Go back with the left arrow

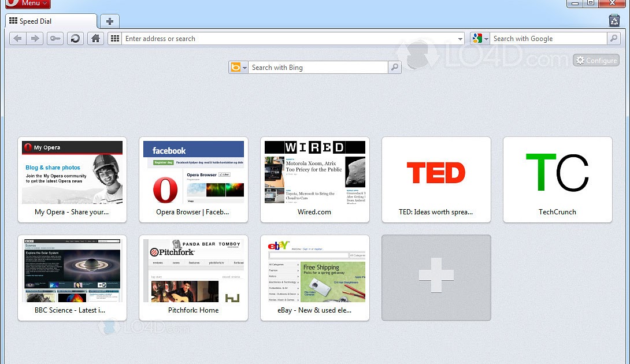pos(18,39)
